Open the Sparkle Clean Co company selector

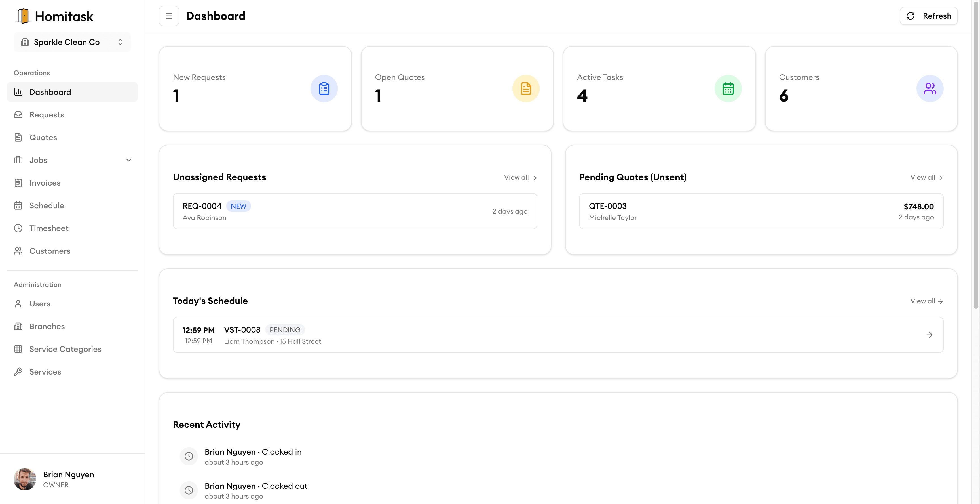(x=72, y=42)
